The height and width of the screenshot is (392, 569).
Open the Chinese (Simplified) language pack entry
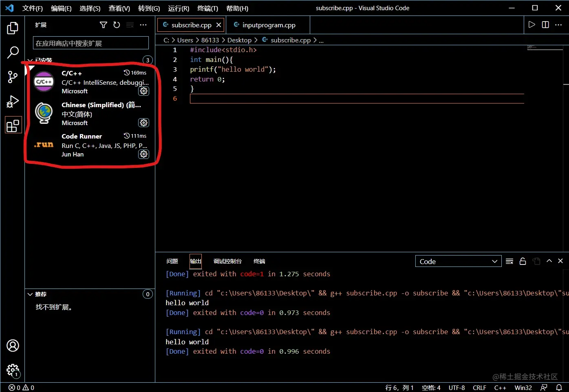coord(90,114)
